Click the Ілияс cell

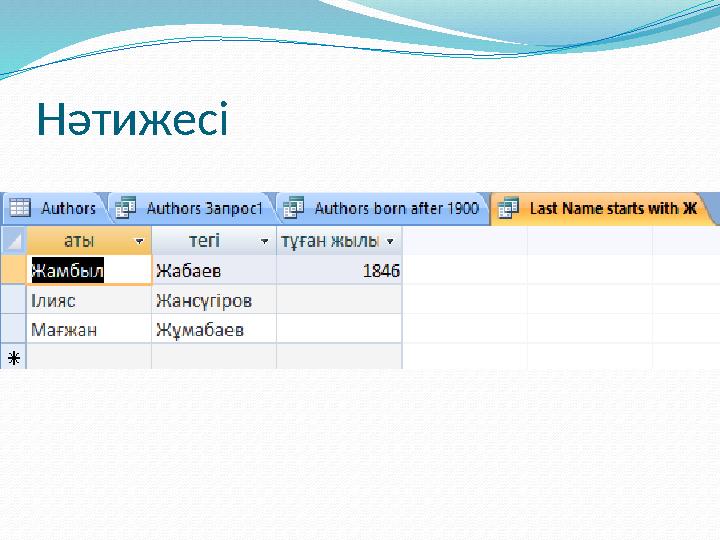(x=89, y=300)
